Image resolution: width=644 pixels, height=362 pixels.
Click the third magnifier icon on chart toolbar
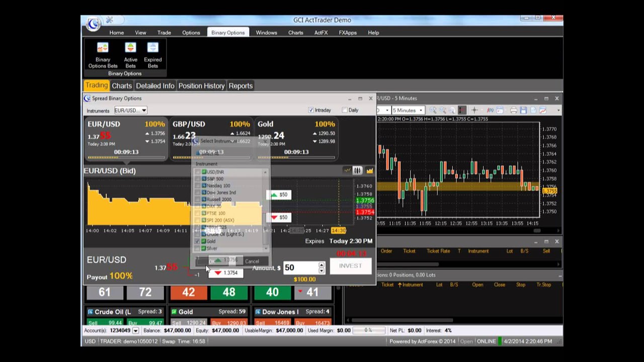point(451,110)
